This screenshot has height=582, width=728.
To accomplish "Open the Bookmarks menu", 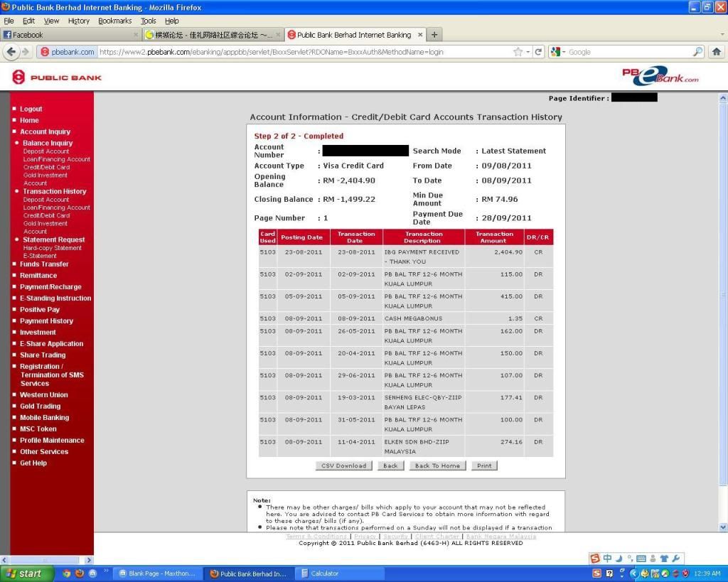I will pos(114,21).
